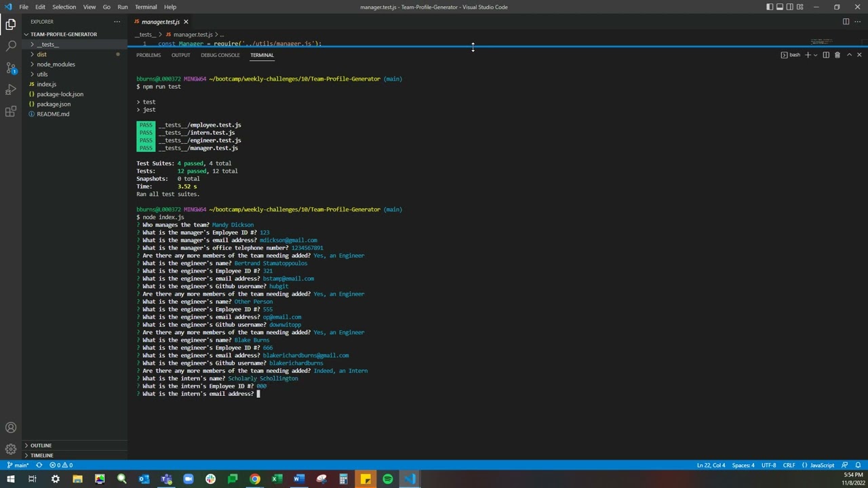Open index.js in the Explorer
Image resolution: width=868 pixels, height=488 pixels.
(75, 84)
